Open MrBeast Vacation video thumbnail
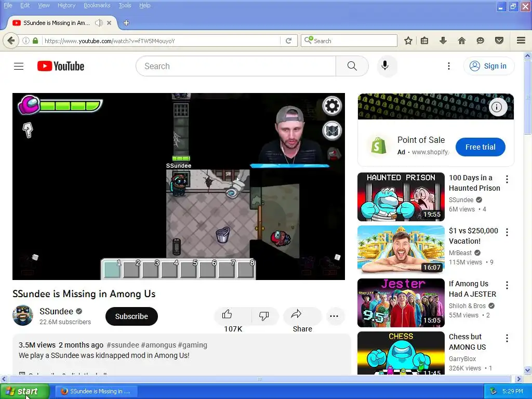532x399 pixels. click(401, 250)
